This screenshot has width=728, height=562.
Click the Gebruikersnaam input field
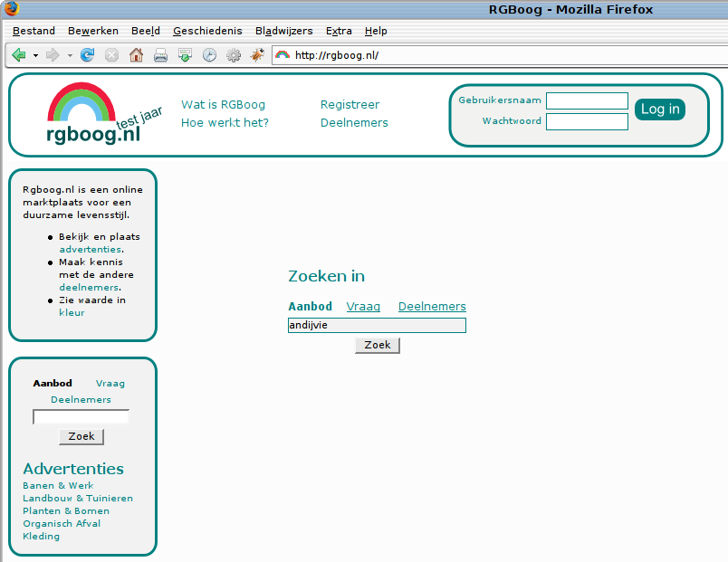(588, 100)
